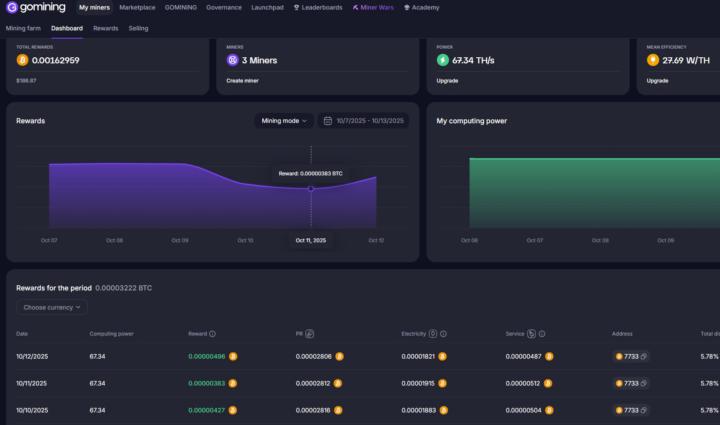Viewport: 720px width, 425px height.
Task: Click the green power lightning icon
Action: click(x=443, y=60)
